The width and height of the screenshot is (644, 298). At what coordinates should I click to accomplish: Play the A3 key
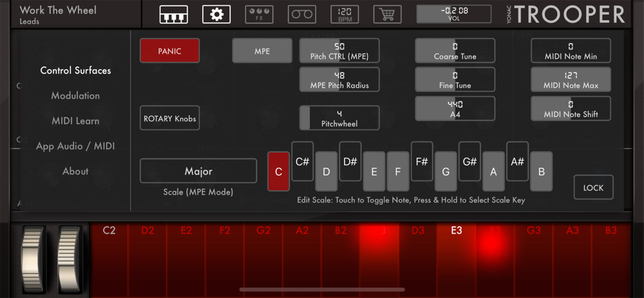(572, 259)
